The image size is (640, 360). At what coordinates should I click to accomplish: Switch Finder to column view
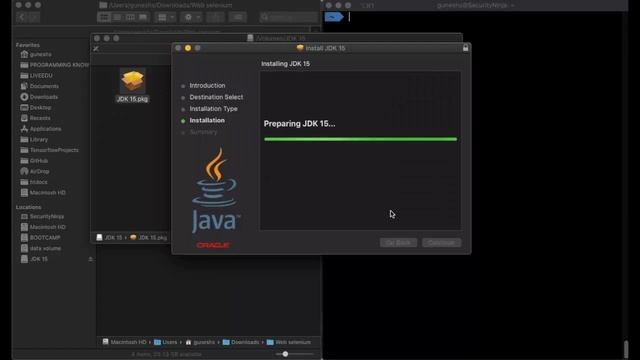coord(130,17)
